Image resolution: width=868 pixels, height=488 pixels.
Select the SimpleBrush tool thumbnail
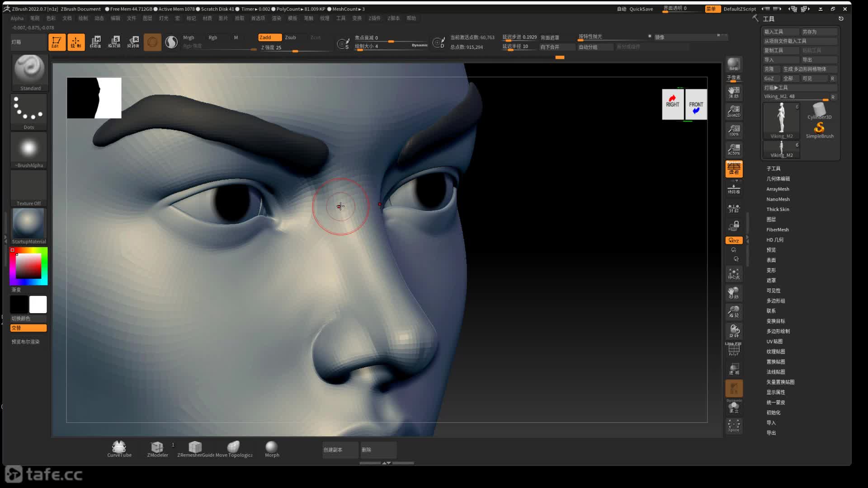coord(819,130)
